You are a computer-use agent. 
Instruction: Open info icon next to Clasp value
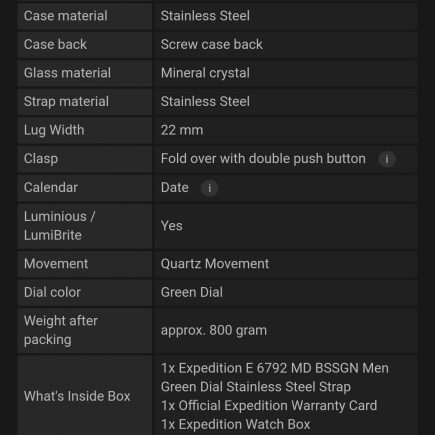387,159
